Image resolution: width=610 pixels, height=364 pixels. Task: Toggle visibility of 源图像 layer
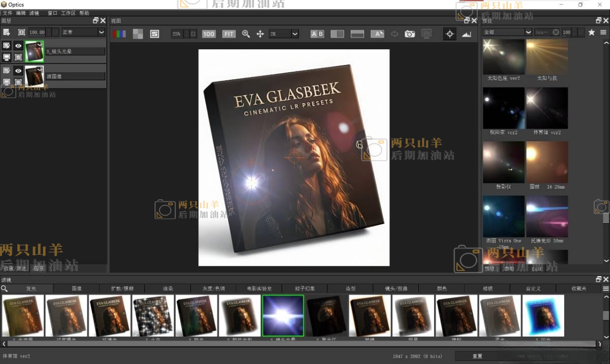click(18, 71)
